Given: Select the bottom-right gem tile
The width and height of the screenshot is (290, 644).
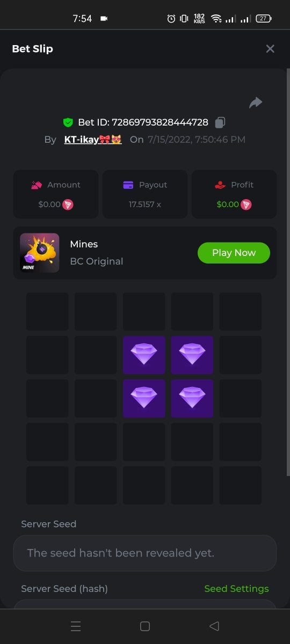Looking at the screenshot, I should point(192,398).
